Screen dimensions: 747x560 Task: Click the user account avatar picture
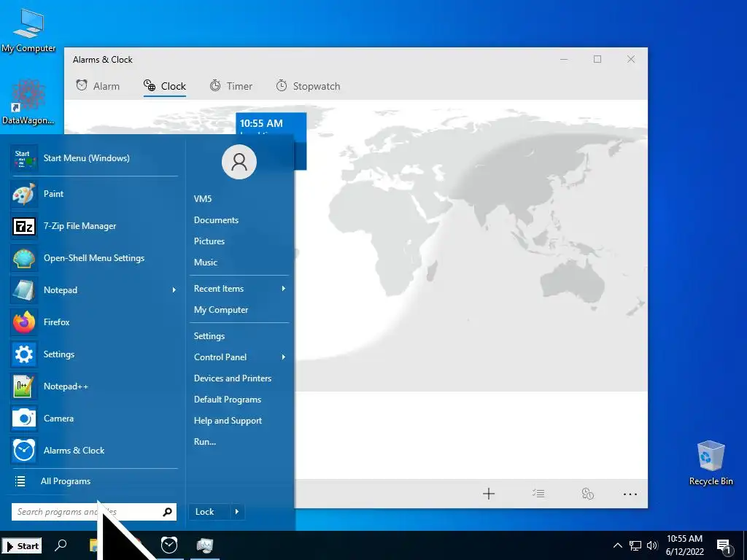coord(239,162)
